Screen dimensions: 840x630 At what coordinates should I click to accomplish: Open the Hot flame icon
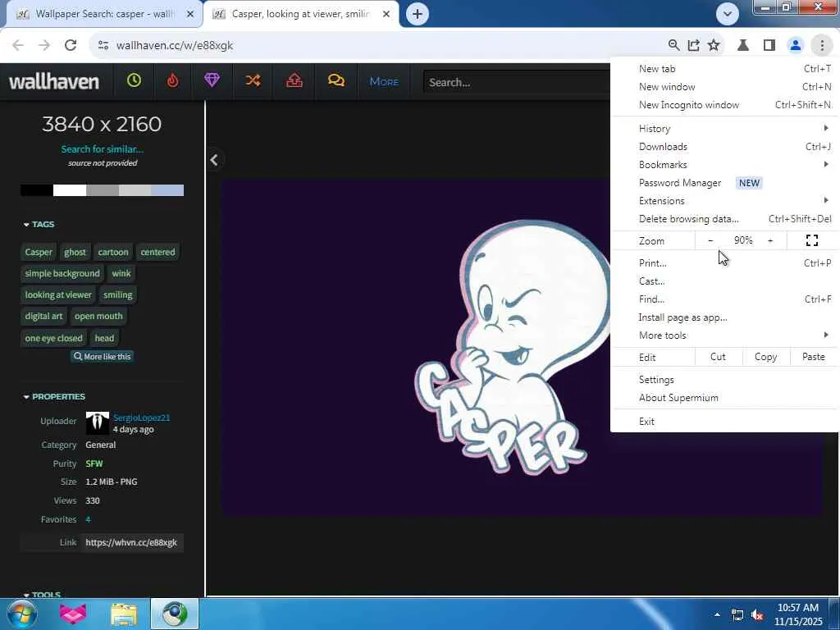click(172, 81)
